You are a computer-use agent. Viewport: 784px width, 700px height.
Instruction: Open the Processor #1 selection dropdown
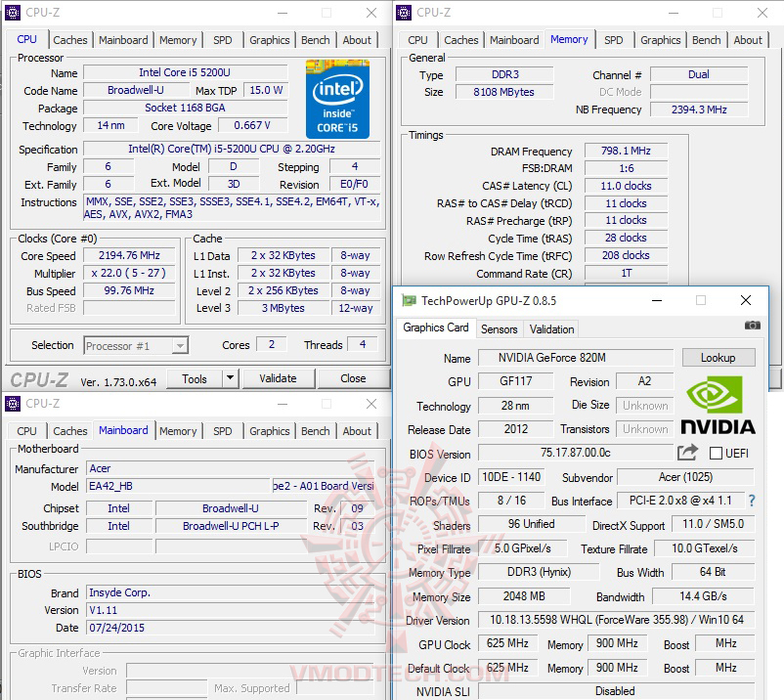coord(136,345)
